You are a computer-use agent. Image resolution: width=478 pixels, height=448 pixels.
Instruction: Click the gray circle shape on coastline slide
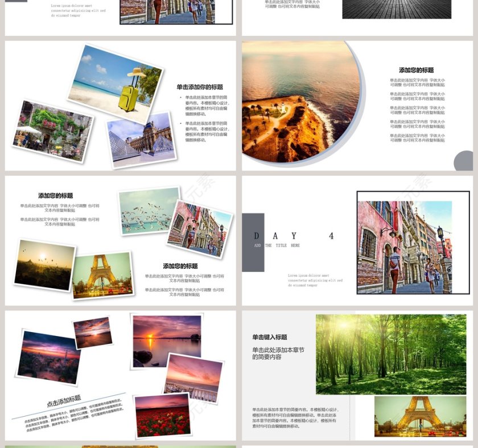pos(464,162)
